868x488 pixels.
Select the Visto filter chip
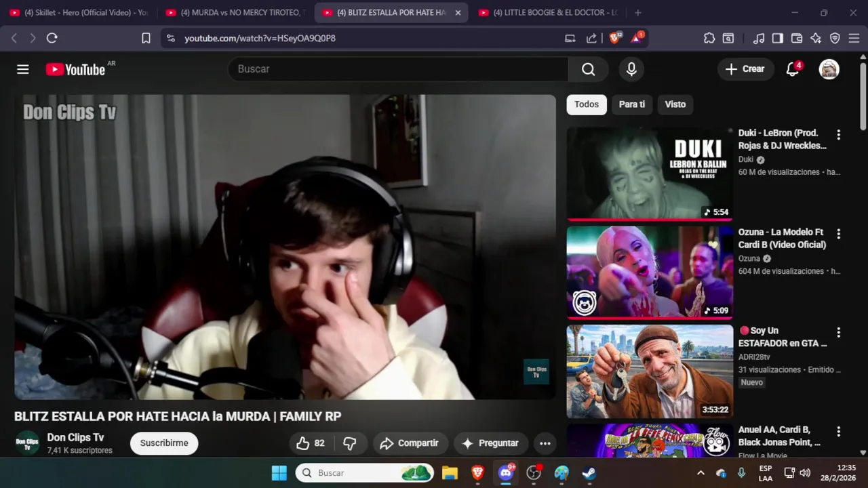(x=675, y=104)
